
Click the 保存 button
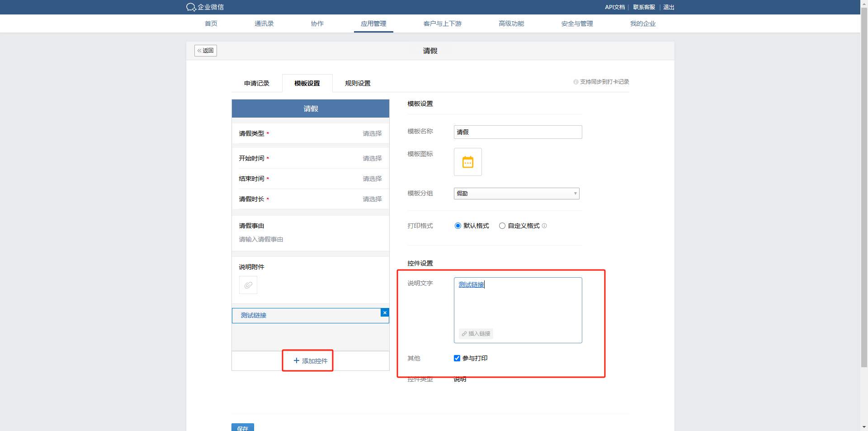point(243,427)
